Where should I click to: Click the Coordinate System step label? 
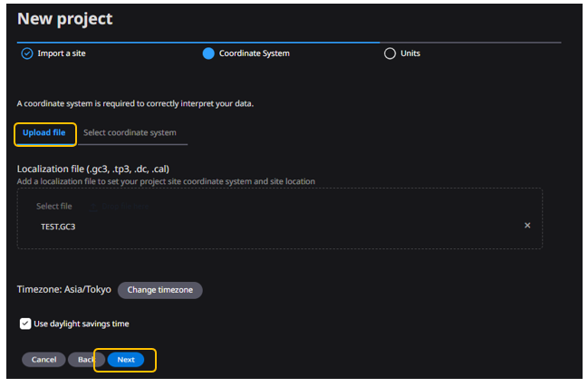pos(254,53)
